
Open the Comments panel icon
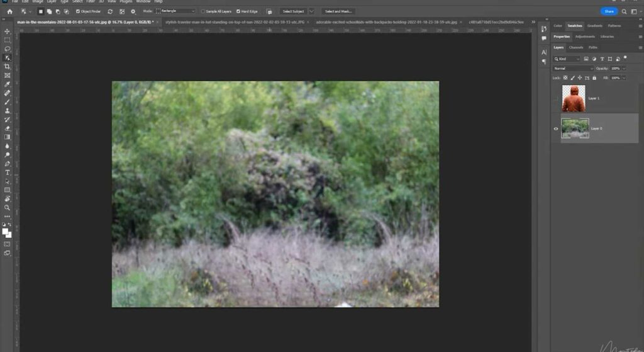click(544, 38)
